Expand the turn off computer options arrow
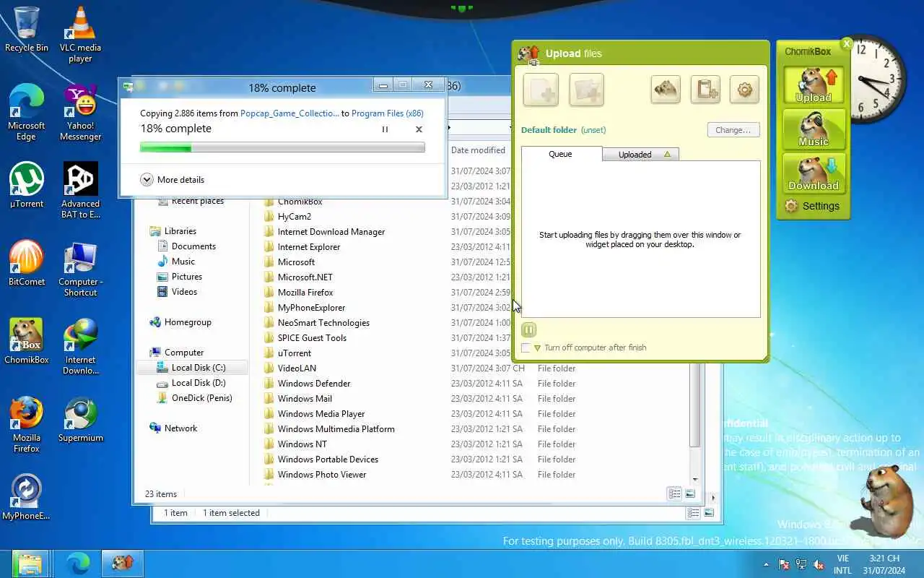 (537, 348)
